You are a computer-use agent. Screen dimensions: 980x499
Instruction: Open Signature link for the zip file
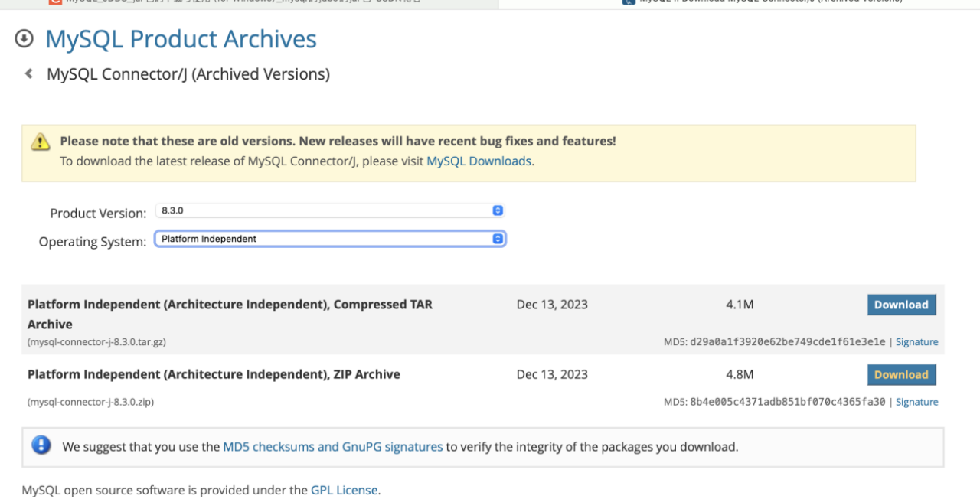[x=916, y=402]
